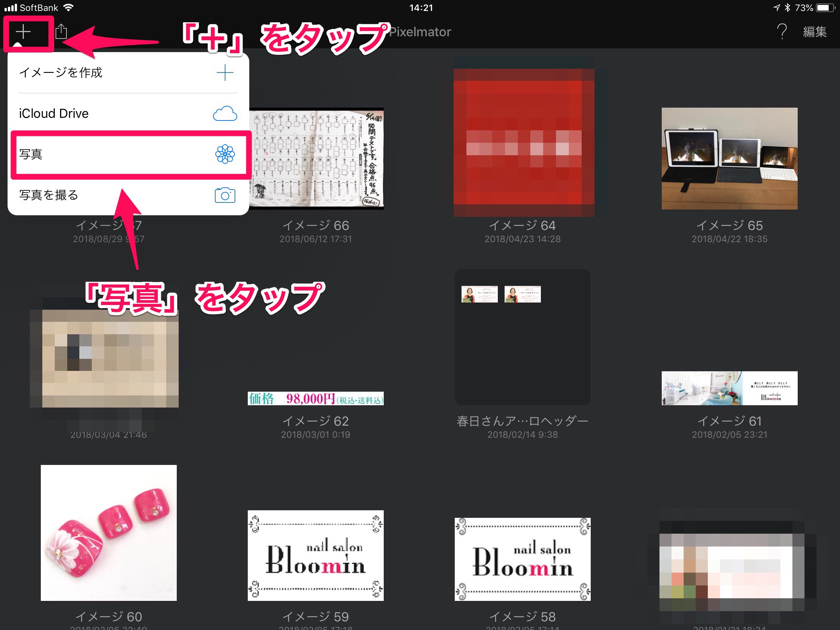The image size is (840, 630).
Task: Open 春日さんア…ロヘッダー folder
Action: 522,337
